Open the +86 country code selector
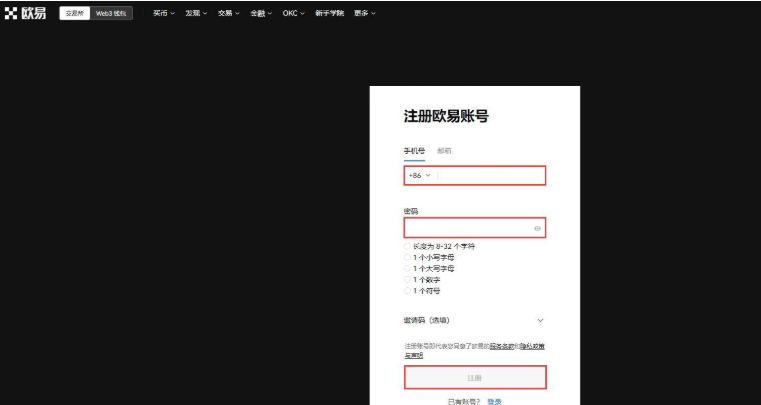The image size is (761, 405). pos(420,175)
